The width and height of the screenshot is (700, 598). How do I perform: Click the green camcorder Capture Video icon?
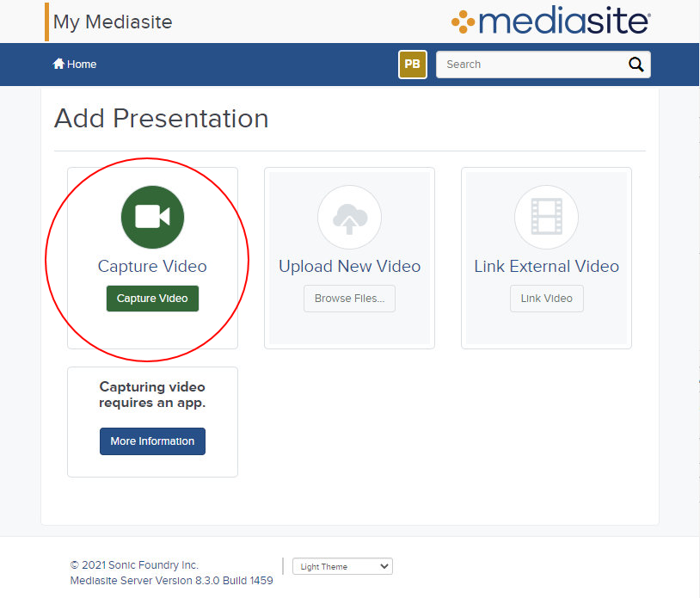point(152,217)
